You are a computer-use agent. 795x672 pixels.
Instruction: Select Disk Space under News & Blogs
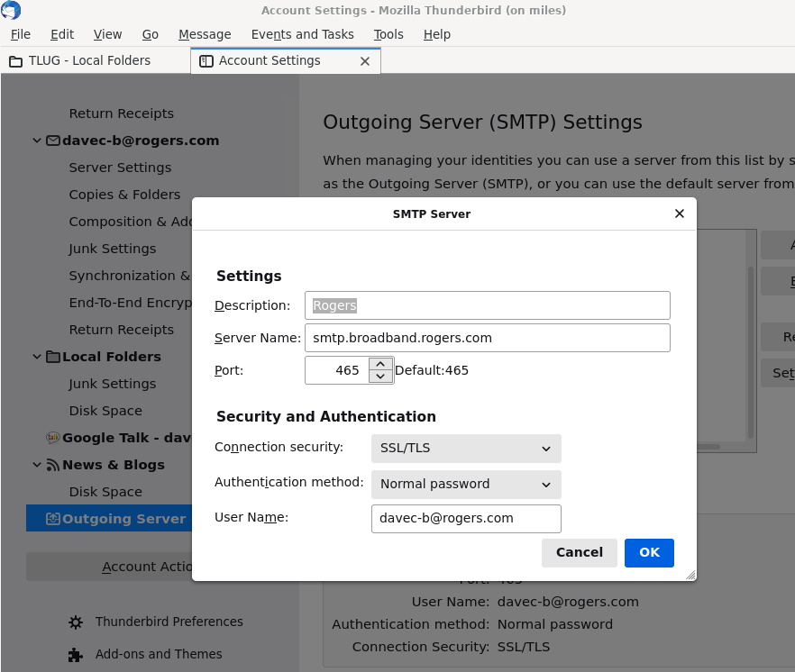105,492
